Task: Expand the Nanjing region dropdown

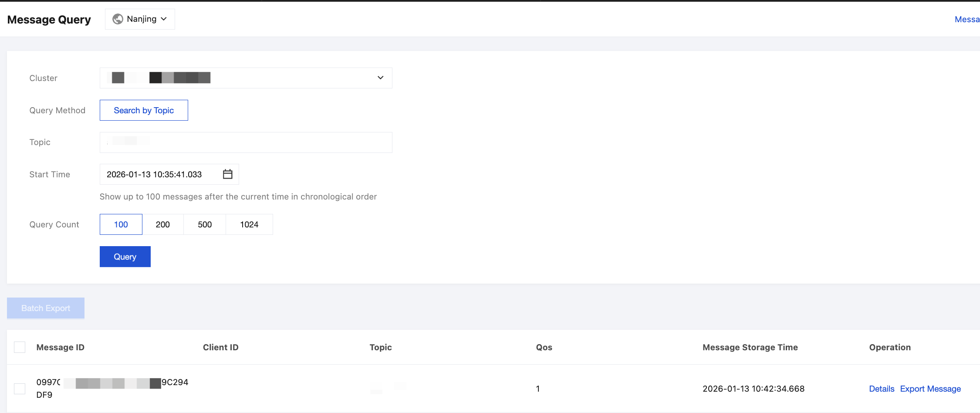Action: click(x=140, y=19)
